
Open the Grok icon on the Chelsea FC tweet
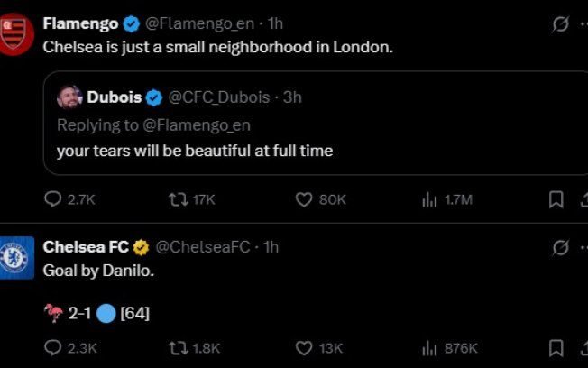(x=560, y=247)
